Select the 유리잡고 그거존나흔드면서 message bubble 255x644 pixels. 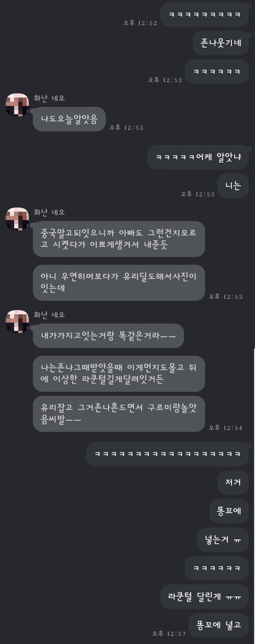coord(119,414)
